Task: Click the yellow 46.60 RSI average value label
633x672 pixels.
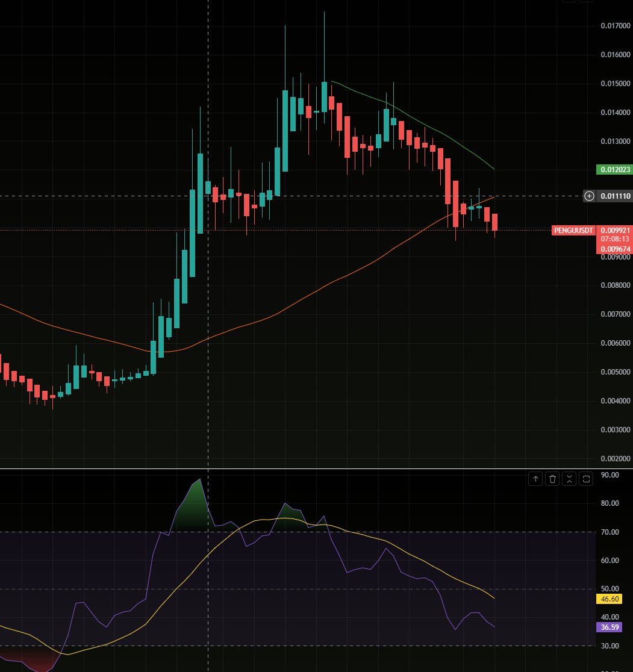Action: pyautogui.click(x=609, y=599)
